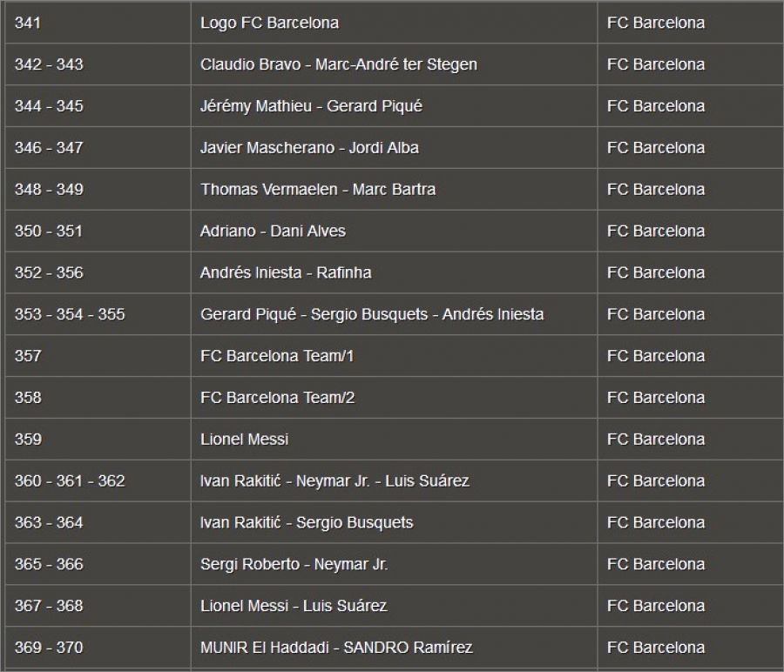Select "Jérémy Mathieu - Gerard Piqué" row text
Screen dimensions: 784x672
tap(311, 106)
